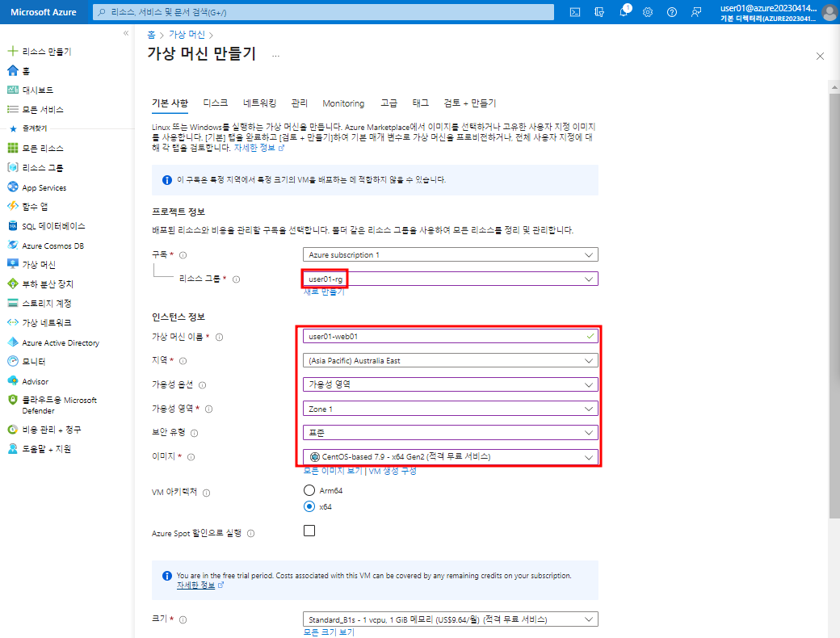The height and width of the screenshot is (638, 840).
Task: Close the 가상 머신 만들기 blade
Action: (x=820, y=56)
